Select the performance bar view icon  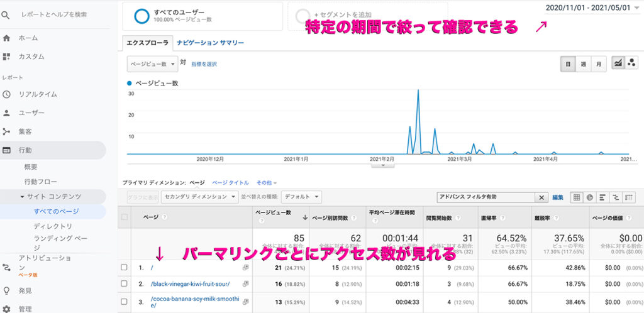(602, 197)
